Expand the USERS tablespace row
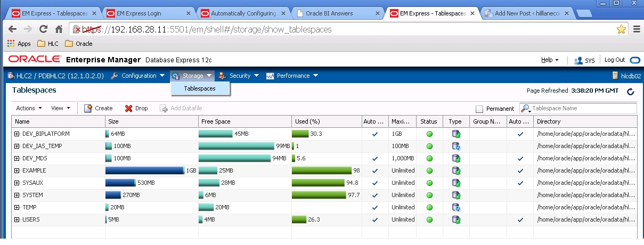644x245 pixels. tap(17, 219)
